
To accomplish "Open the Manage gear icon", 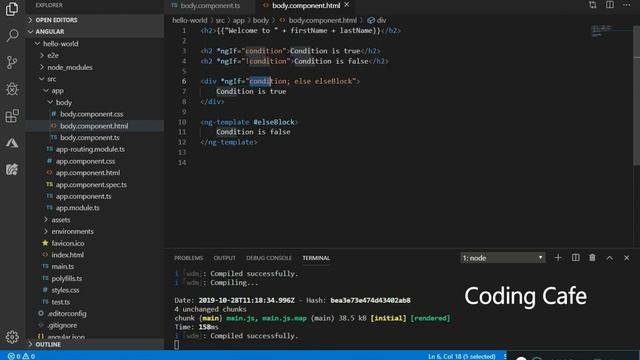I will (12, 337).
